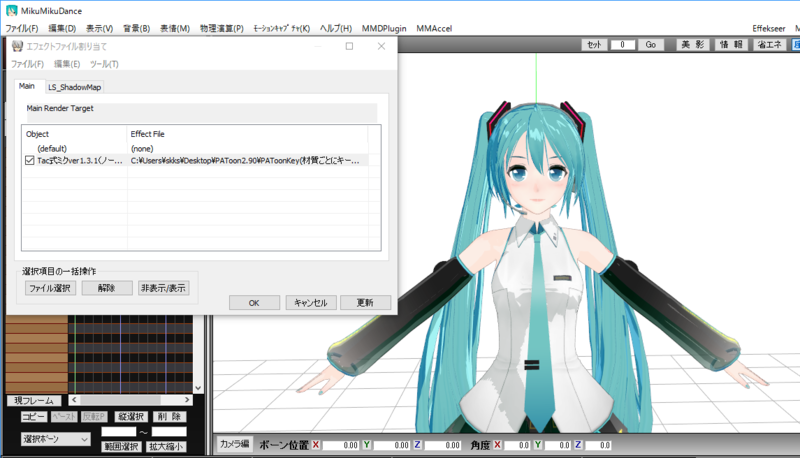800x458 pixels.
Task: Select the PAToonKey effect file path cell
Action: point(247,160)
